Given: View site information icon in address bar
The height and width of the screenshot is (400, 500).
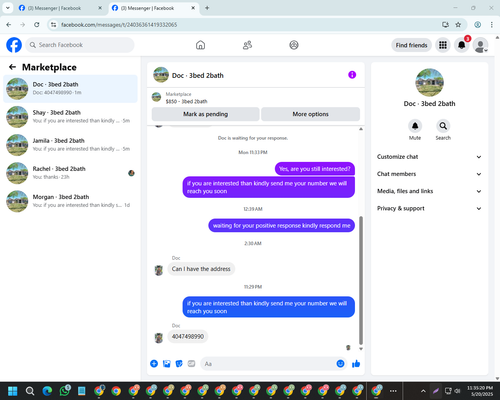Looking at the screenshot, I should click(x=53, y=25).
